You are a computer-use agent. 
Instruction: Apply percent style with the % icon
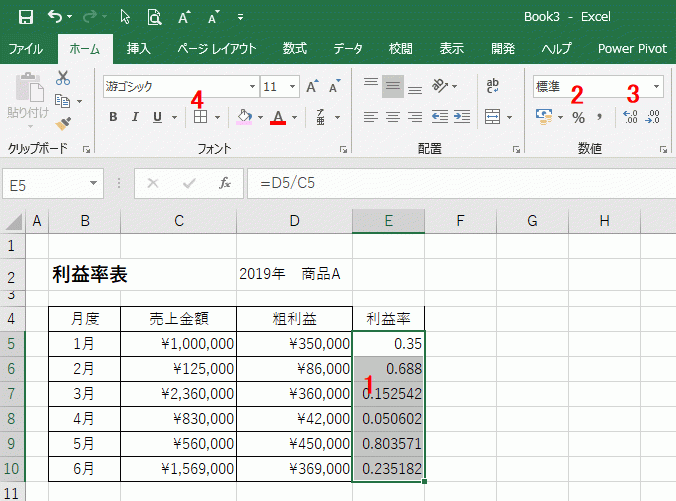tap(578, 117)
